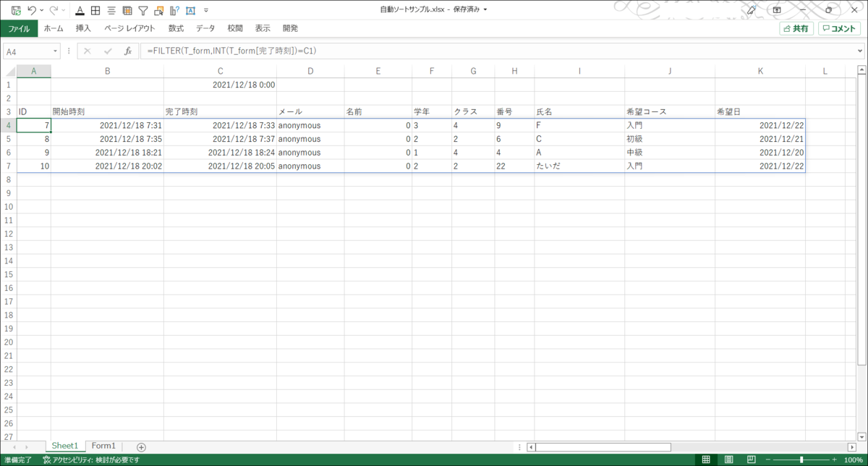Click the 共有 share button
The width and height of the screenshot is (868, 466).
tap(796, 27)
